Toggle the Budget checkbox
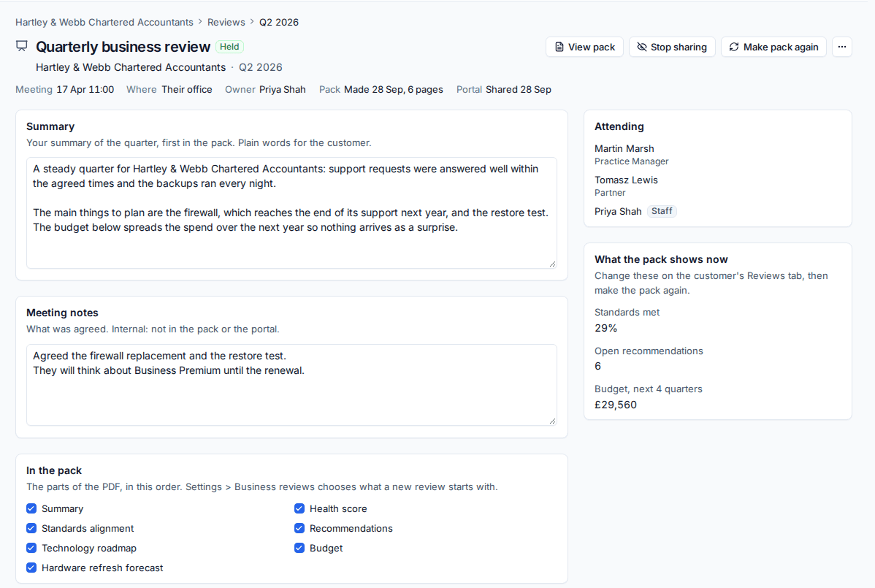This screenshot has height=588, width=875. click(299, 548)
